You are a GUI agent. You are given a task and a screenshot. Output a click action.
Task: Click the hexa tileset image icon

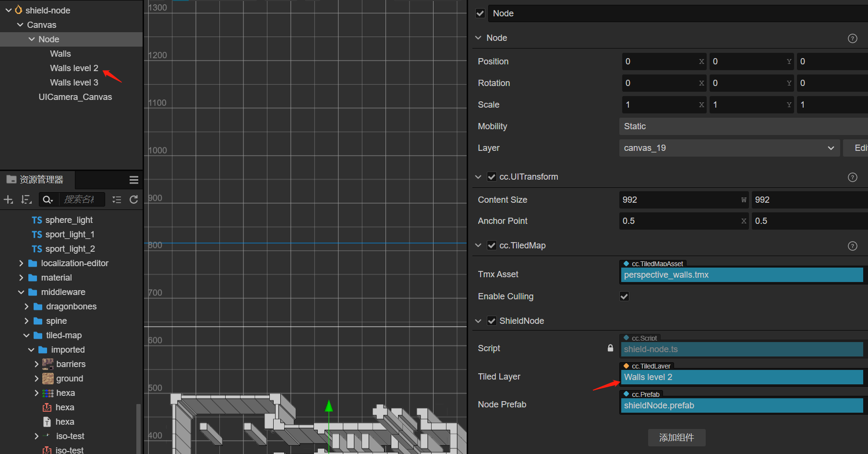48,393
